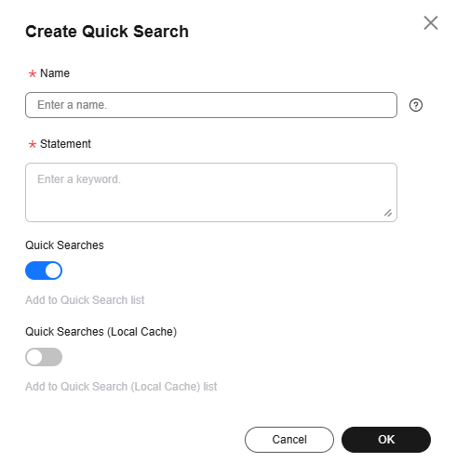The width and height of the screenshot is (456, 476).
Task: Click the red asterisk beside Statement
Action: tap(33, 144)
